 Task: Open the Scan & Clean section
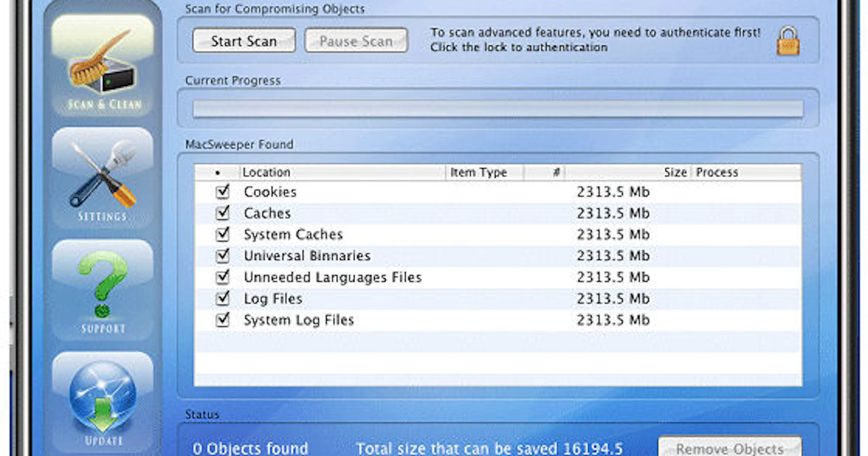tap(103, 65)
